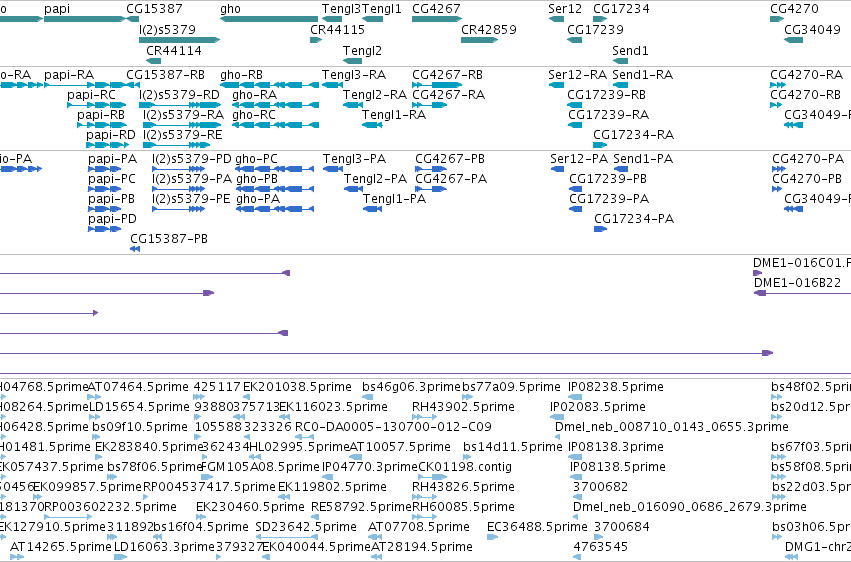This screenshot has height=562, width=851.
Task: Click the CG17239 gene label
Action: [595, 30]
